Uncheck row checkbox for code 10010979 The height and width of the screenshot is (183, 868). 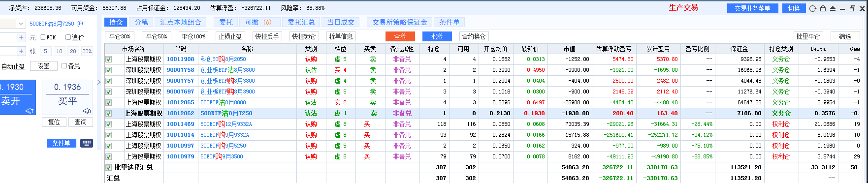click(x=108, y=156)
